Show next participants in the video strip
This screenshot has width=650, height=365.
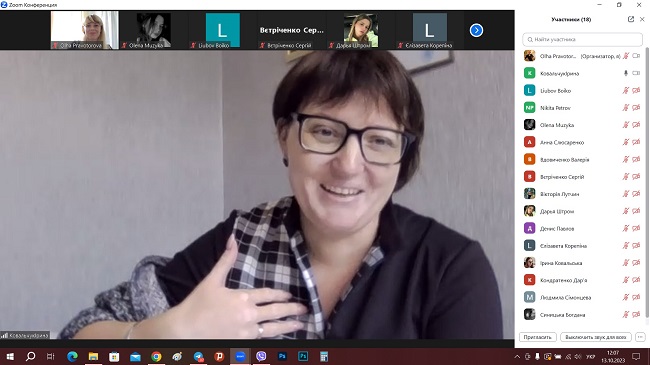[x=476, y=30]
